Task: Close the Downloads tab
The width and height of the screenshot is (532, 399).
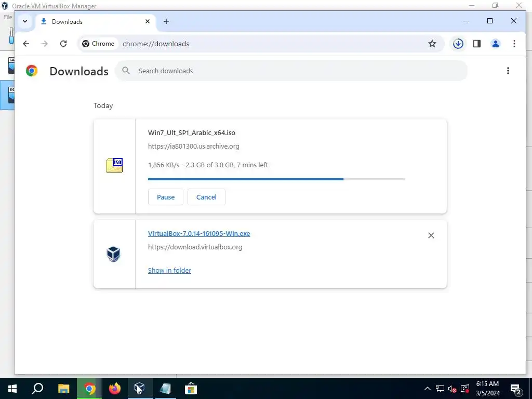Action: coord(147,21)
